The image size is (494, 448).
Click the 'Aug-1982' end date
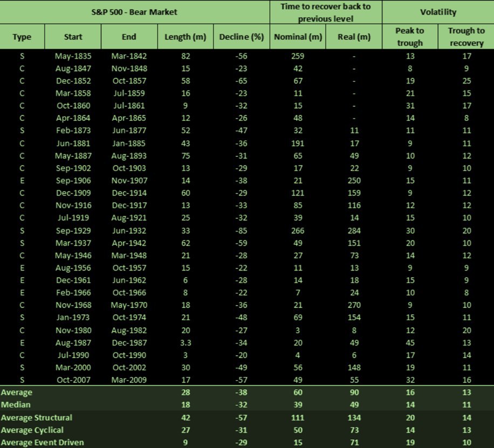(x=129, y=330)
